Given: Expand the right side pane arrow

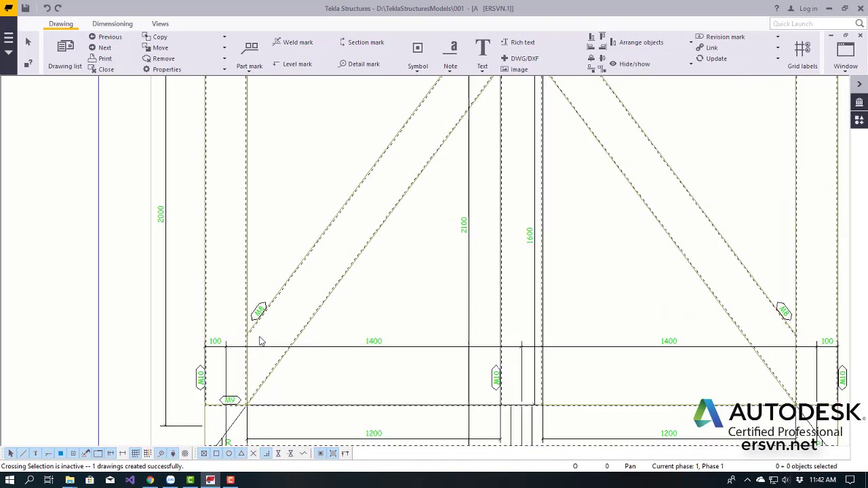Looking at the screenshot, I should [859, 84].
